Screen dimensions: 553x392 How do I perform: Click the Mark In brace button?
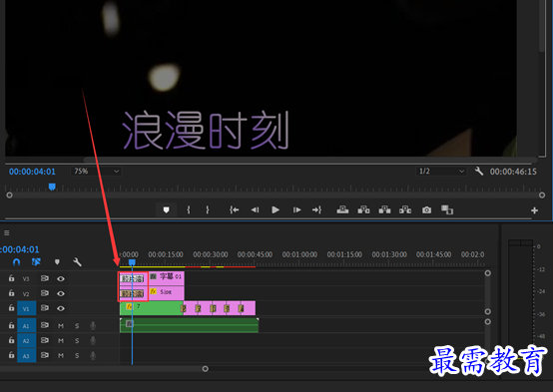click(x=189, y=210)
